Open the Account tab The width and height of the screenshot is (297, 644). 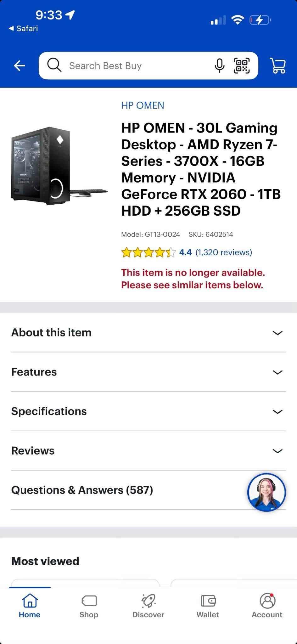[267, 607]
